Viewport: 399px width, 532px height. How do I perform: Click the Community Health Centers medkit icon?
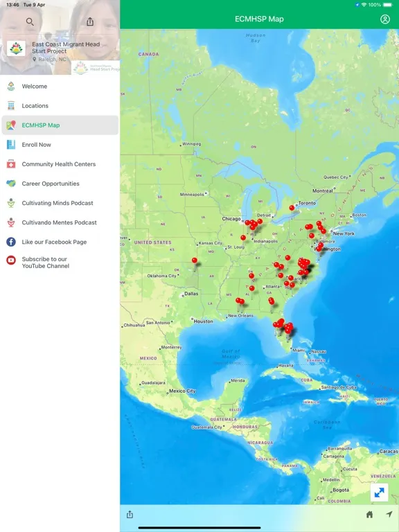[x=11, y=164]
